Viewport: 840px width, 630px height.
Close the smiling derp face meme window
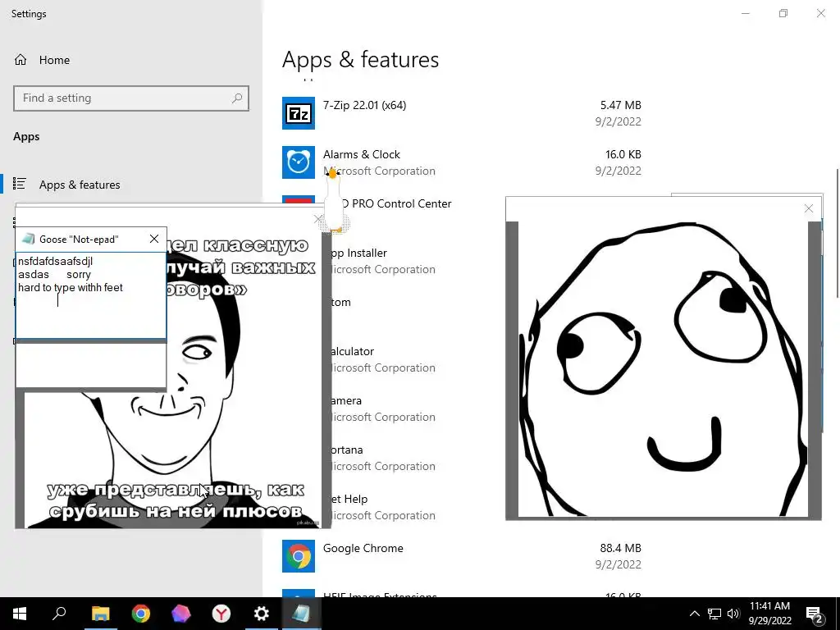(809, 208)
